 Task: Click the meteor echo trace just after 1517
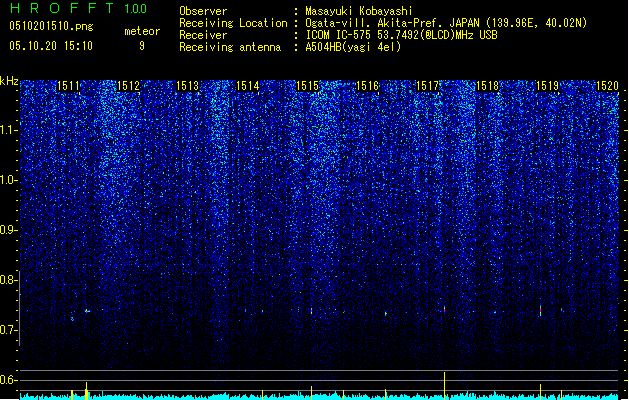pyautogui.click(x=444, y=309)
